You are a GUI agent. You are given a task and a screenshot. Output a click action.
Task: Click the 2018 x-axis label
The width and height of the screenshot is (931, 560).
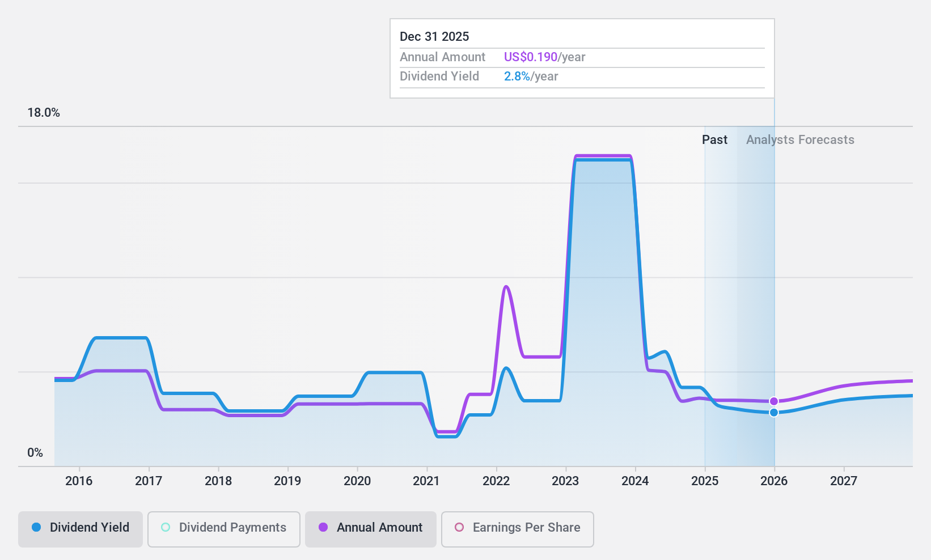tap(218, 481)
